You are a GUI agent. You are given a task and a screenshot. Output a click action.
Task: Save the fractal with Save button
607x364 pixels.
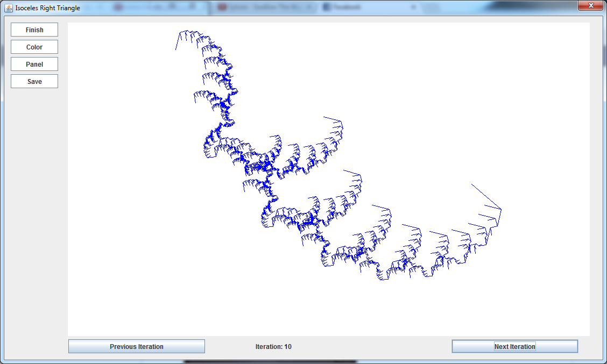point(34,82)
